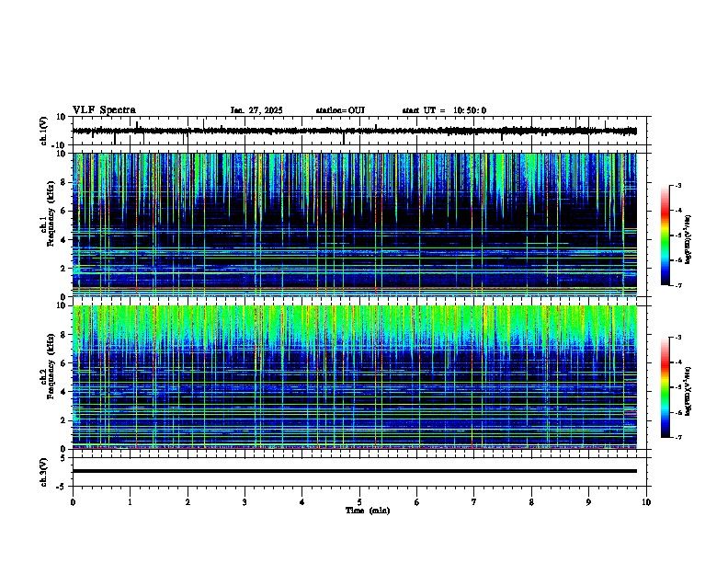Screen dimensions: 728x563
Task: Click the "5" tick on ch.3(V) axis
Action: [64, 457]
